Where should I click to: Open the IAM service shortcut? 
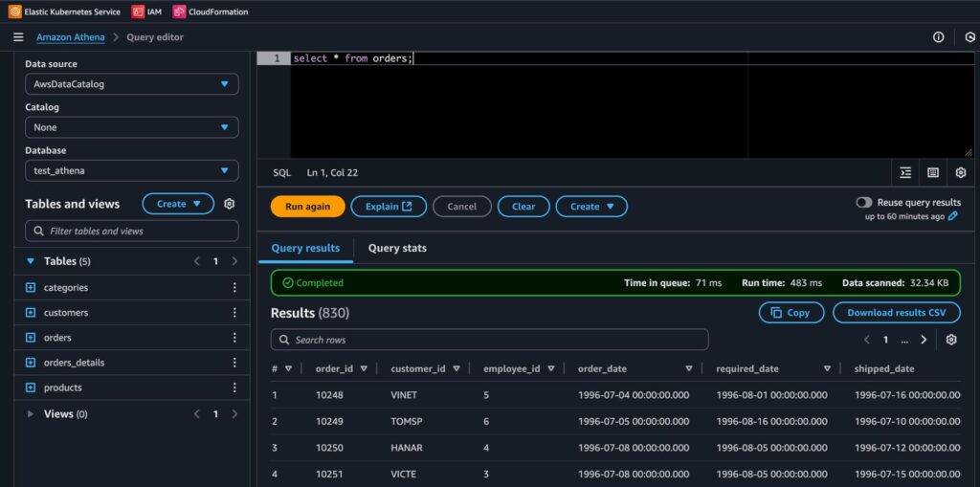pyautogui.click(x=146, y=11)
